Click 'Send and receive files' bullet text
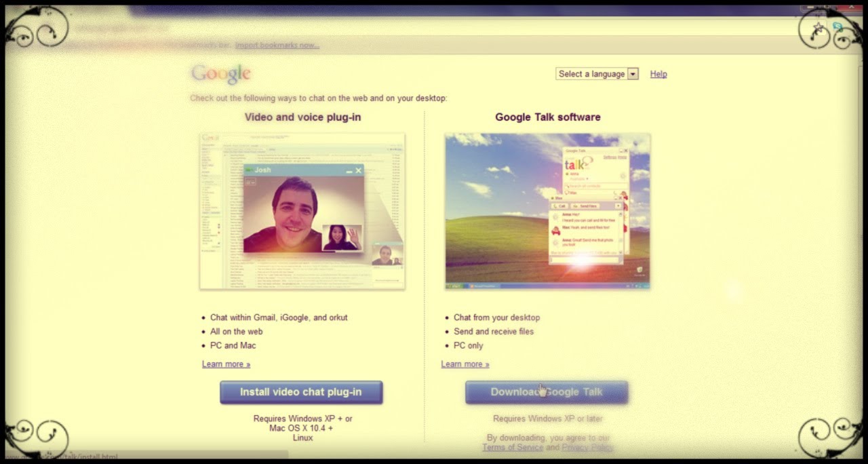868x464 pixels. tap(494, 332)
